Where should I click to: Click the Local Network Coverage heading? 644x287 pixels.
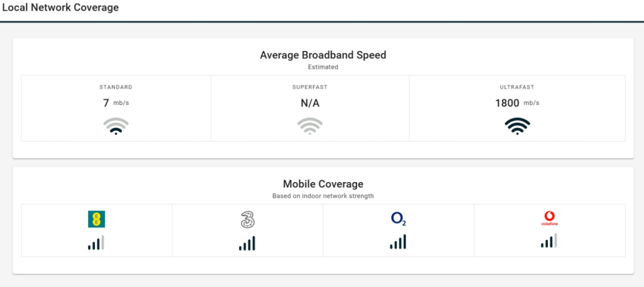click(60, 8)
